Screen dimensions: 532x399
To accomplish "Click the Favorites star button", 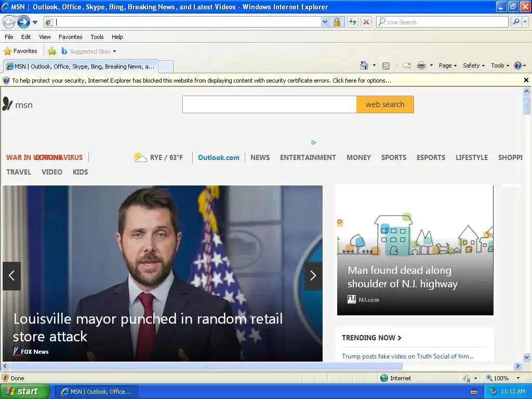I will pyautogui.click(x=20, y=51).
